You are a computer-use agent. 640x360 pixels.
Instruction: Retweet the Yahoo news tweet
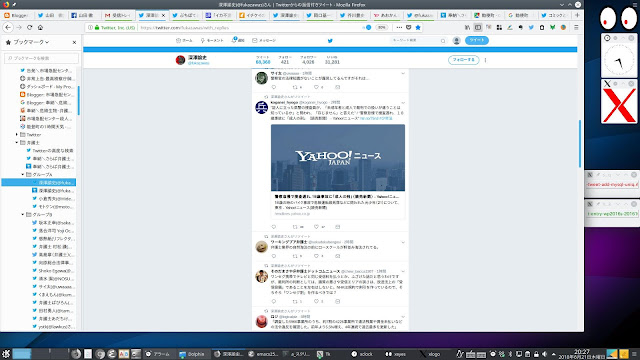295,227
